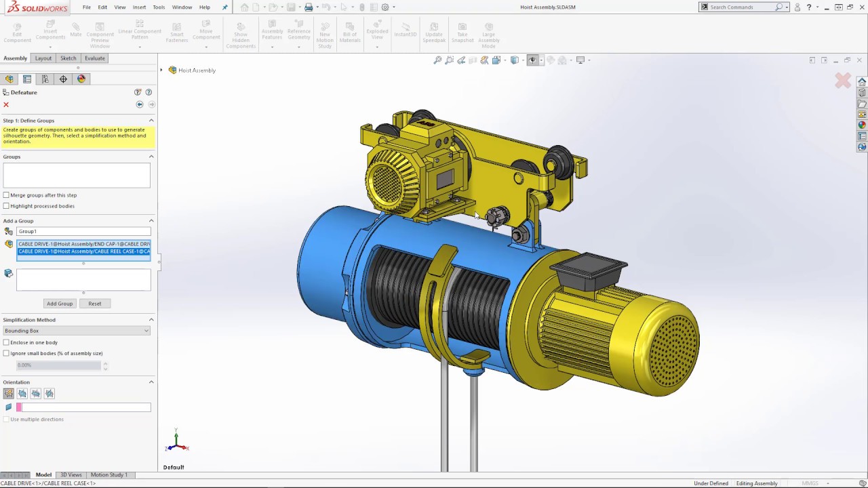Viewport: 868px width, 488px height.
Task: Click the Print icon in title toolbar
Action: point(309,7)
